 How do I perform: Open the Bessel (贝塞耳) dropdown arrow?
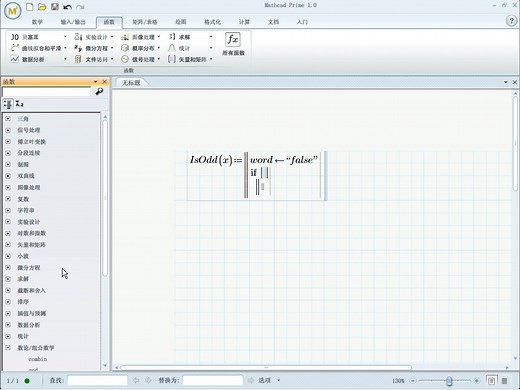coord(65,37)
